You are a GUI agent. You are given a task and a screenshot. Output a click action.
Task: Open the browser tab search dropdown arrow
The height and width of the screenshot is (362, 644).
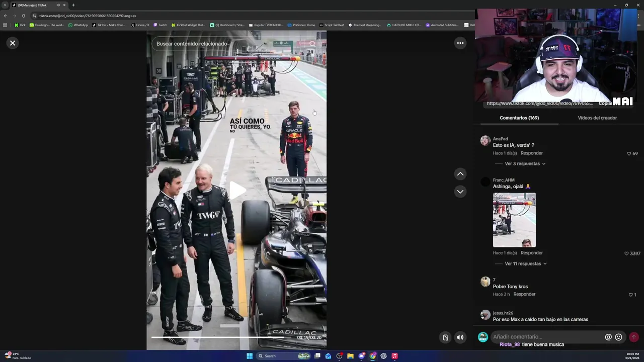click(5, 5)
